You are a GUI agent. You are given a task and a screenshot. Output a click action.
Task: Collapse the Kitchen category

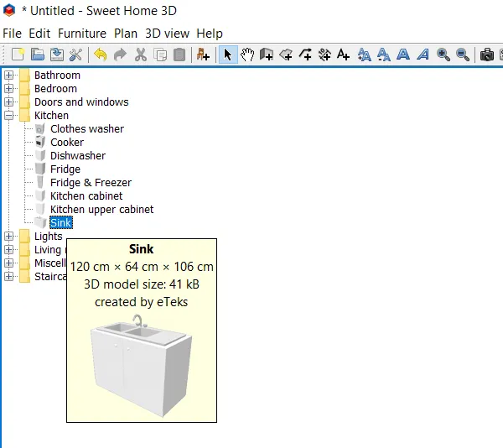[9, 116]
